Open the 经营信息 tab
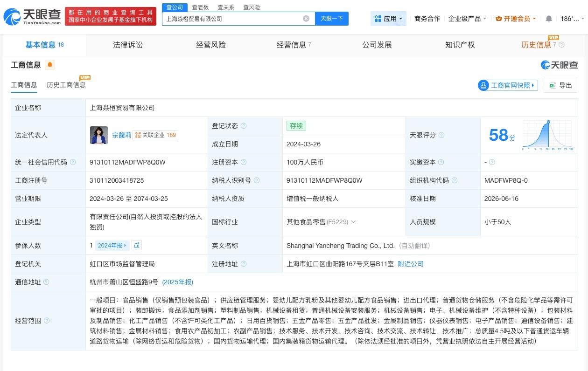 point(294,45)
